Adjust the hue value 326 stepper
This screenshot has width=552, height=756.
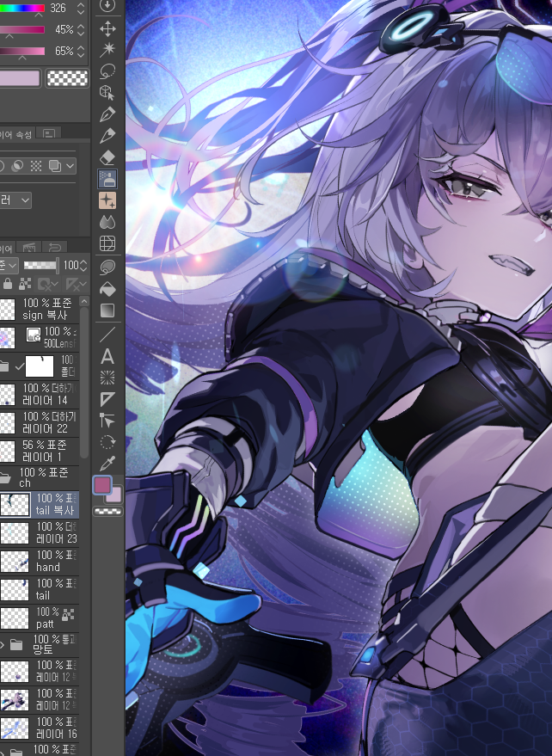(x=81, y=8)
